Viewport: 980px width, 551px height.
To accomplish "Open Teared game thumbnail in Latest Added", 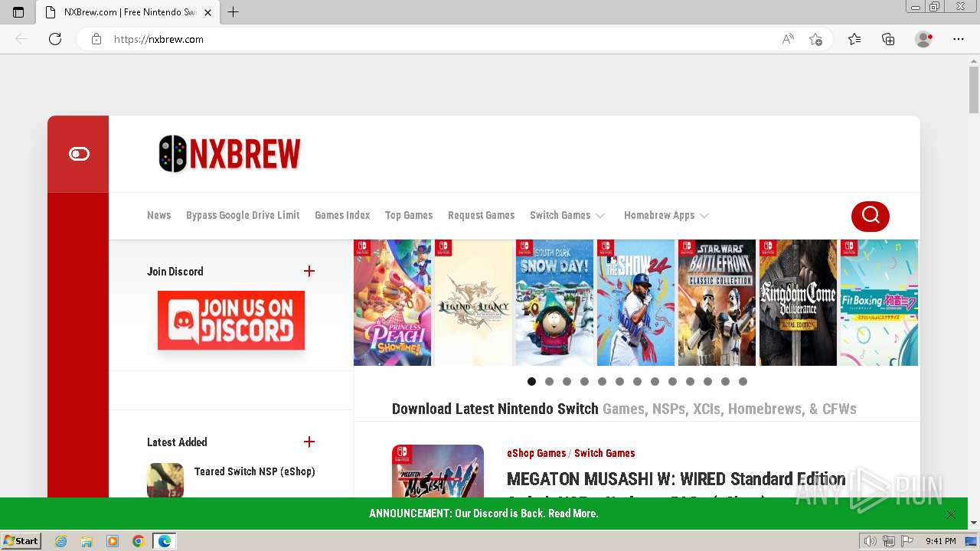I will click(165, 481).
